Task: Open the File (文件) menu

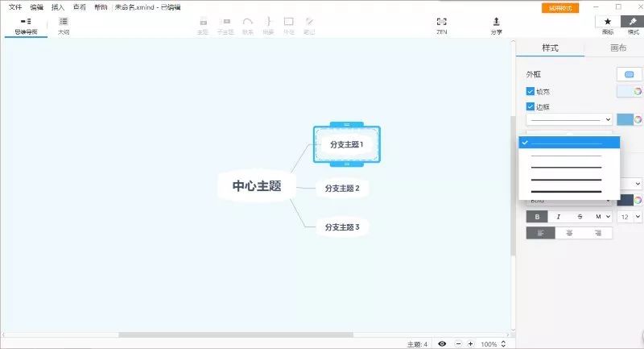Action: point(15,7)
